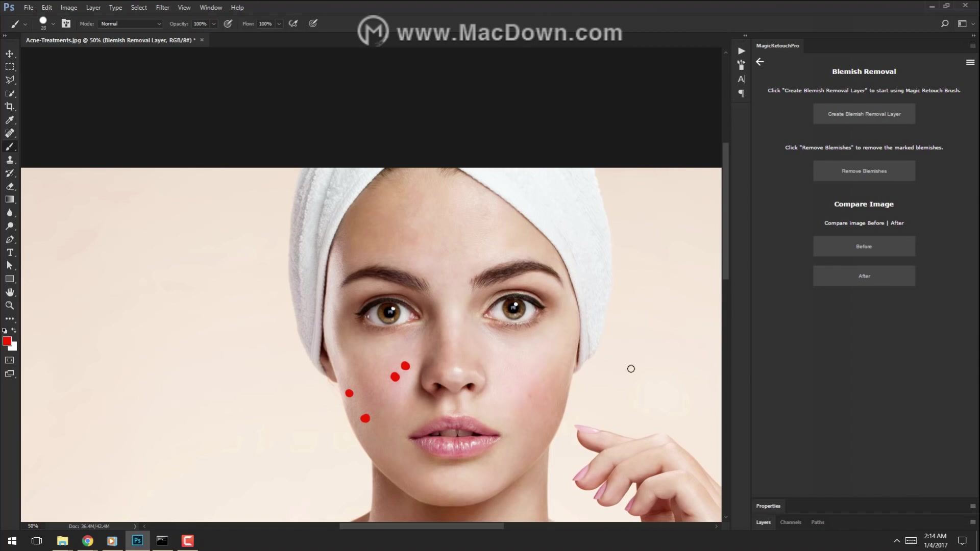
Task: Select the Hand tool
Action: tap(10, 292)
